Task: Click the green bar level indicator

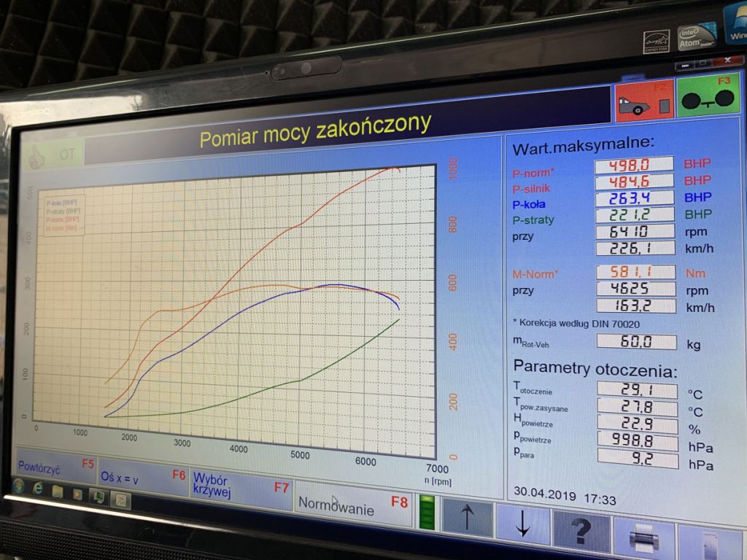Action: pyautogui.click(x=427, y=513)
